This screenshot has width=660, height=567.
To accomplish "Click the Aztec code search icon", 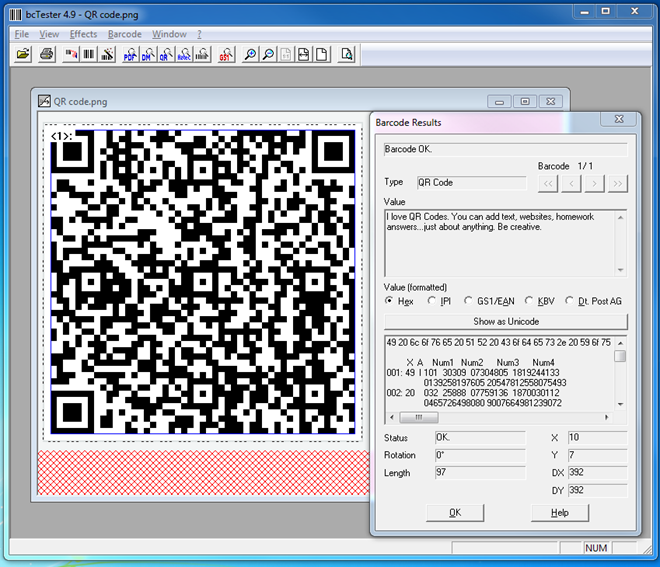I will click(x=184, y=54).
